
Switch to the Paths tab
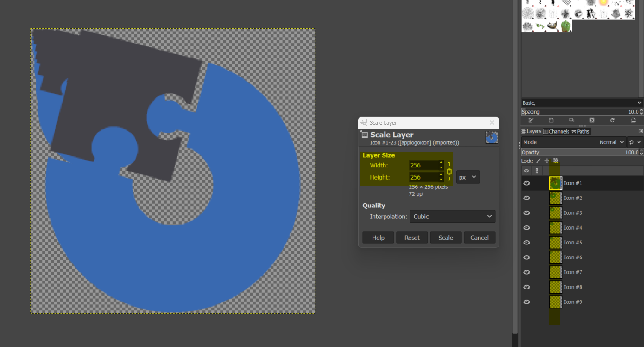580,131
